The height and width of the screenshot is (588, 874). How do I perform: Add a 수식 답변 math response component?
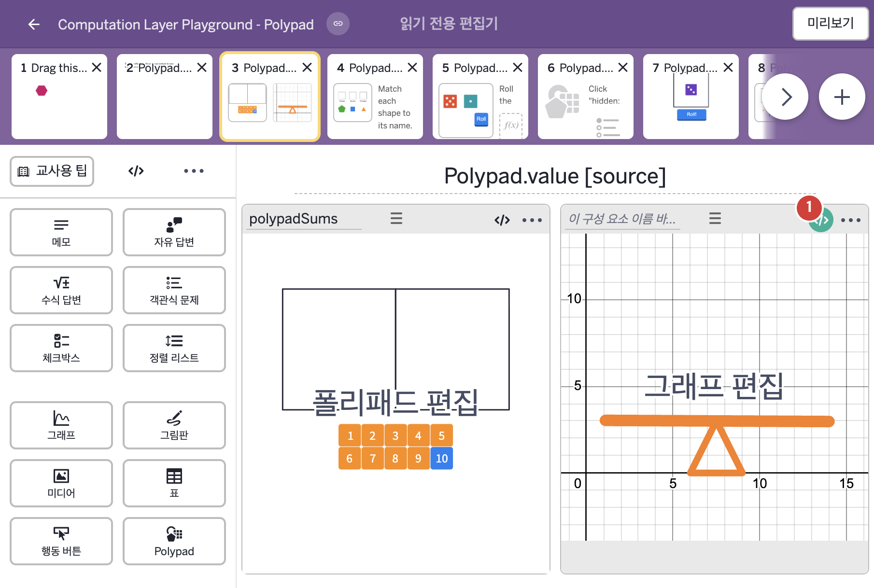pos(61,290)
